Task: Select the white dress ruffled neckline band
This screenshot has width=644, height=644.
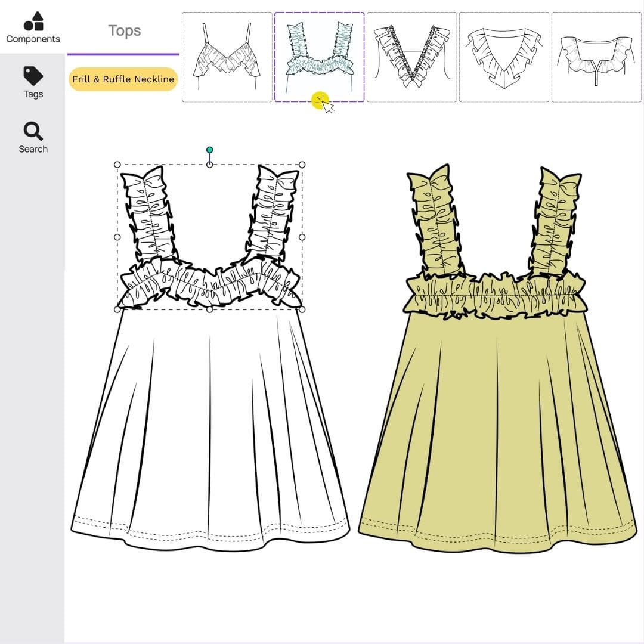Action: click(x=210, y=281)
